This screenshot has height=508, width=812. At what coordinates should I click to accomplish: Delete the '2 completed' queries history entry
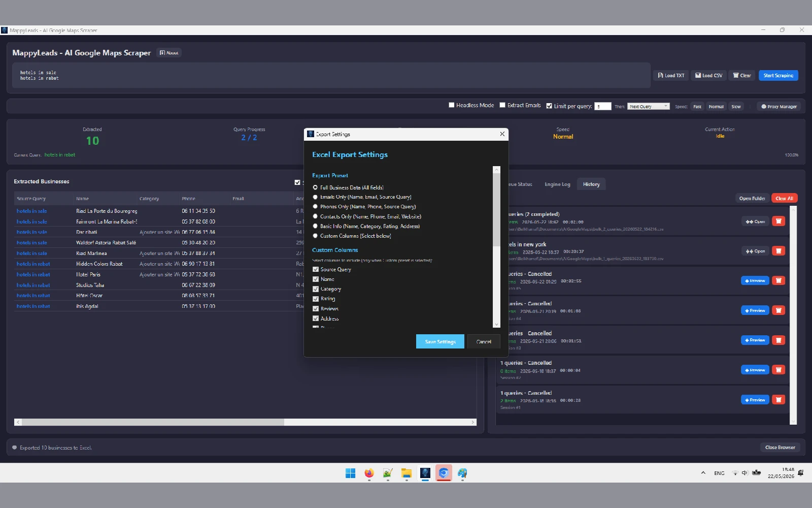point(779,221)
